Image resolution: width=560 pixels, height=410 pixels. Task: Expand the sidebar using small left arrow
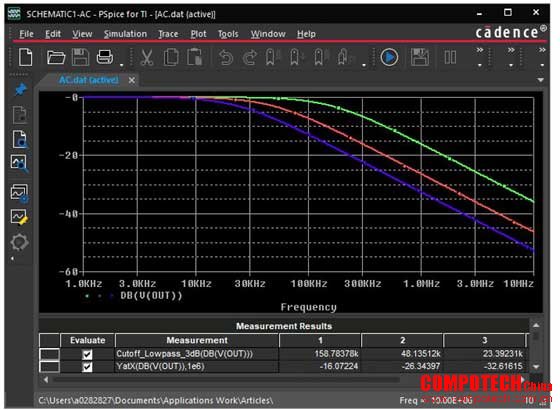coord(12,258)
